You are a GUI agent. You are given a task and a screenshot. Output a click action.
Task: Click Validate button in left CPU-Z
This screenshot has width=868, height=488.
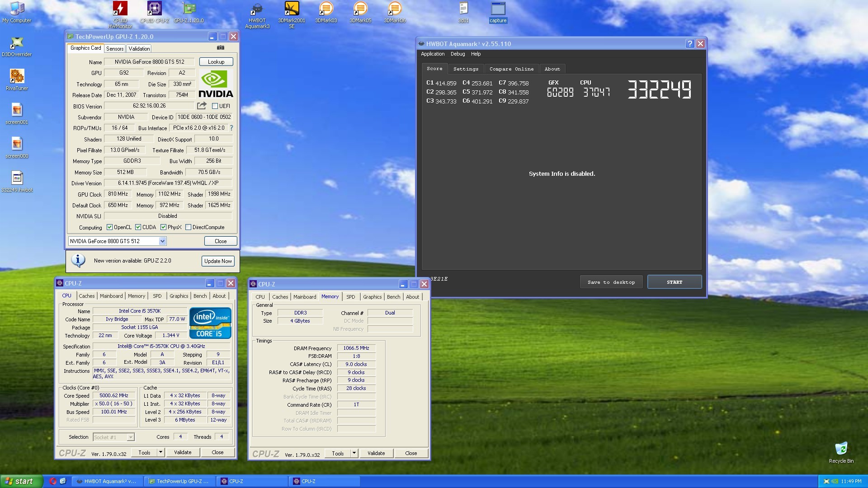[183, 452]
